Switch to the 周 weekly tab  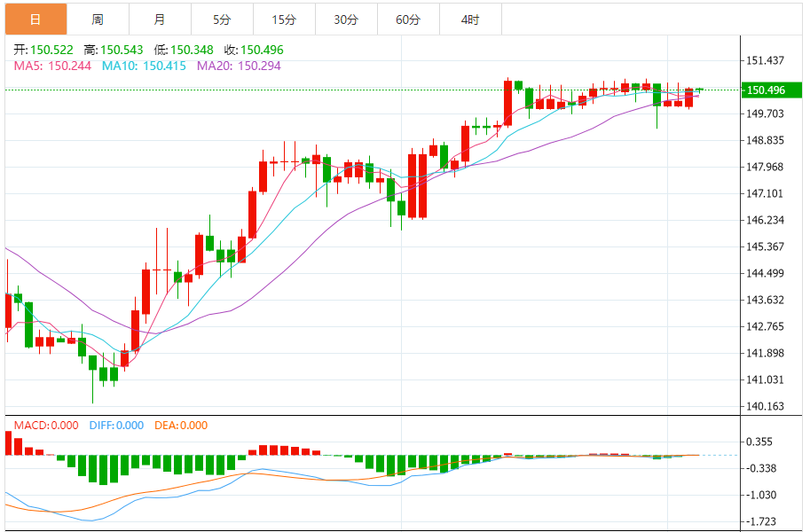(x=98, y=20)
